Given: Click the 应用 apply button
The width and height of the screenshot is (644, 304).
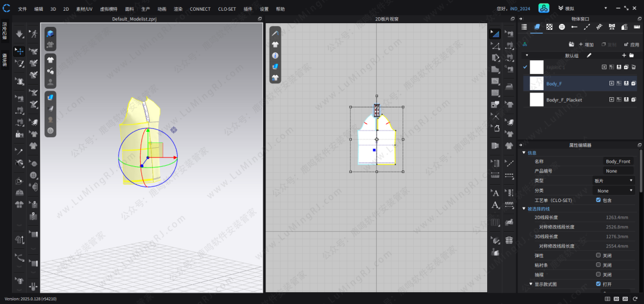Looking at the screenshot, I should pyautogui.click(x=631, y=45).
